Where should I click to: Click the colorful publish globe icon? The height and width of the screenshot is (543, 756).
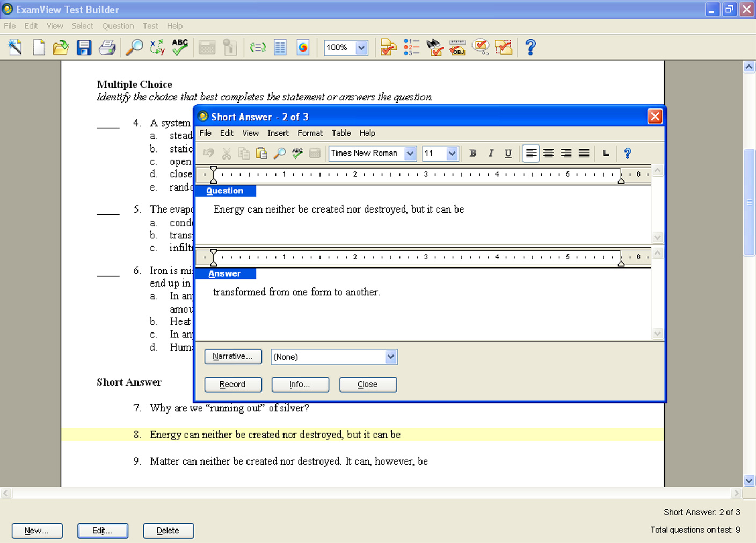pyautogui.click(x=303, y=47)
